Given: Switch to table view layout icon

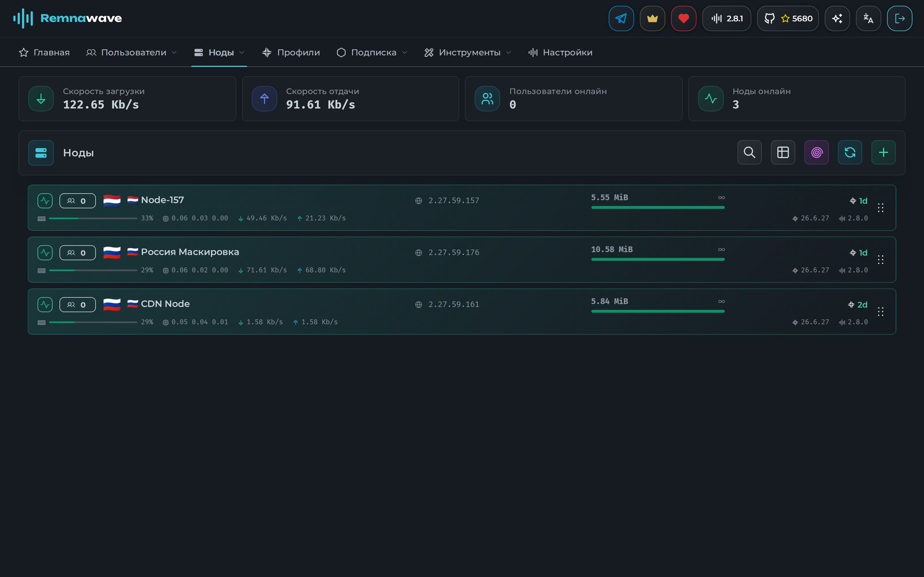Looking at the screenshot, I should click(x=783, y=153).
